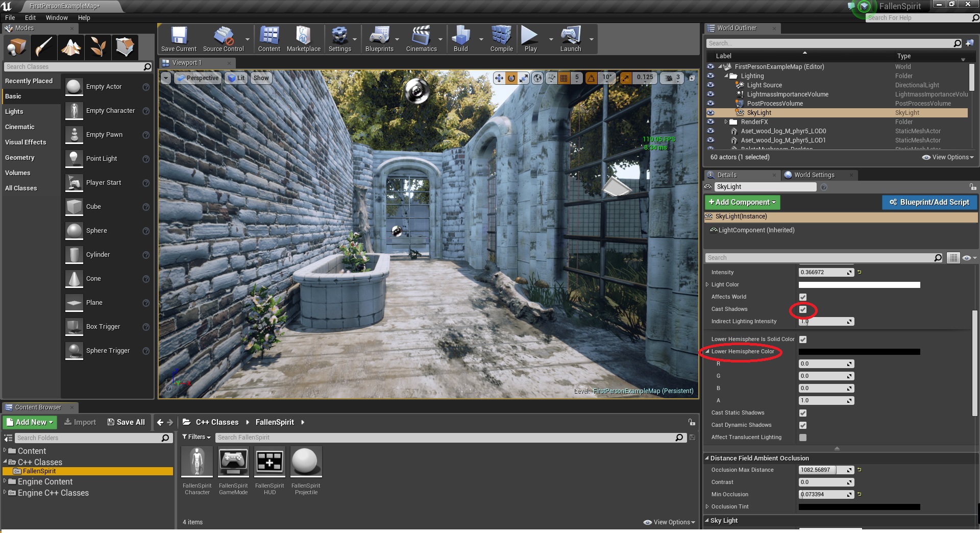Viewport: 980px width, 533px height.
Task: Click the Blueprint/Add Script button
Action: click(x=929, y=202)
